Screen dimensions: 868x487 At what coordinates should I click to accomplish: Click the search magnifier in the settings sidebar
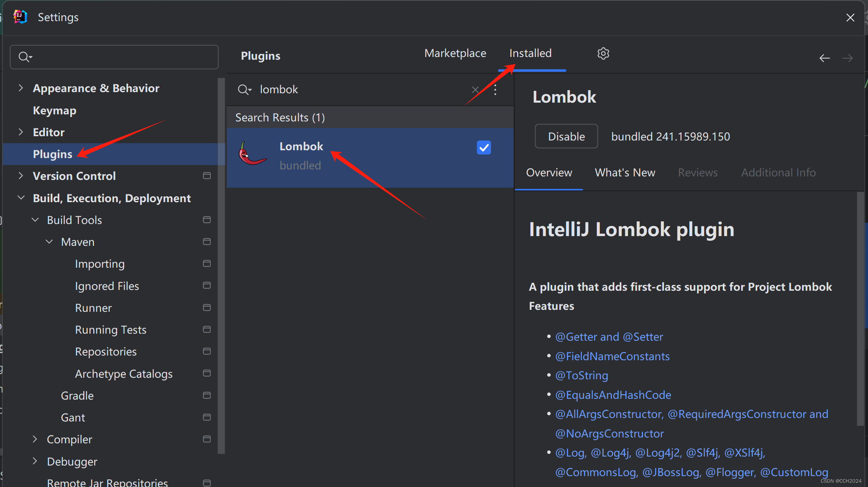pyautogui.click(x=25, y=57)
